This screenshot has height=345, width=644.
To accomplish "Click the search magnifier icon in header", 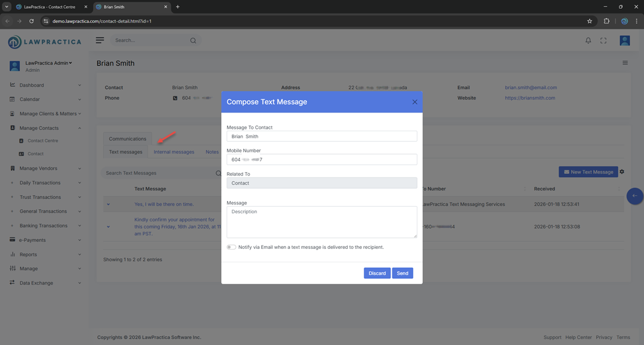I will (193, 41).
